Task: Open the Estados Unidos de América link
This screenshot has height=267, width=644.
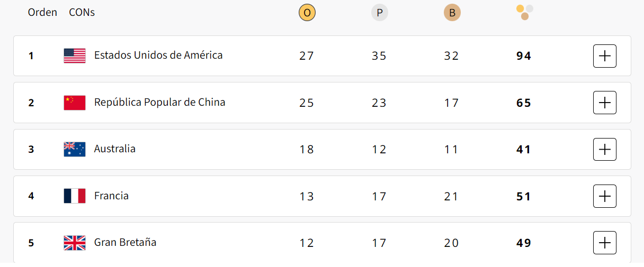Action: (158, 55)
